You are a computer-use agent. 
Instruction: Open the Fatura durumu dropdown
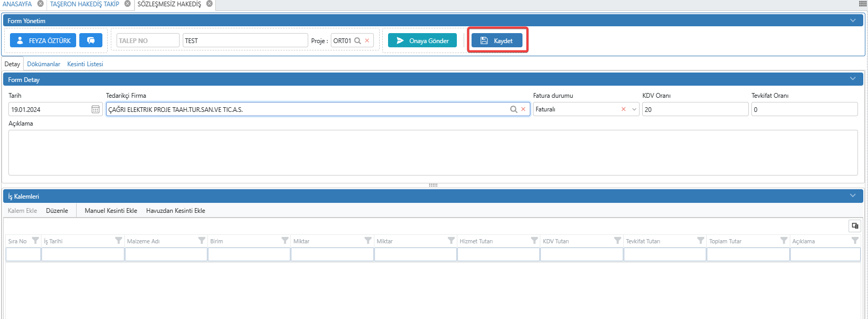tap(634, 109)
